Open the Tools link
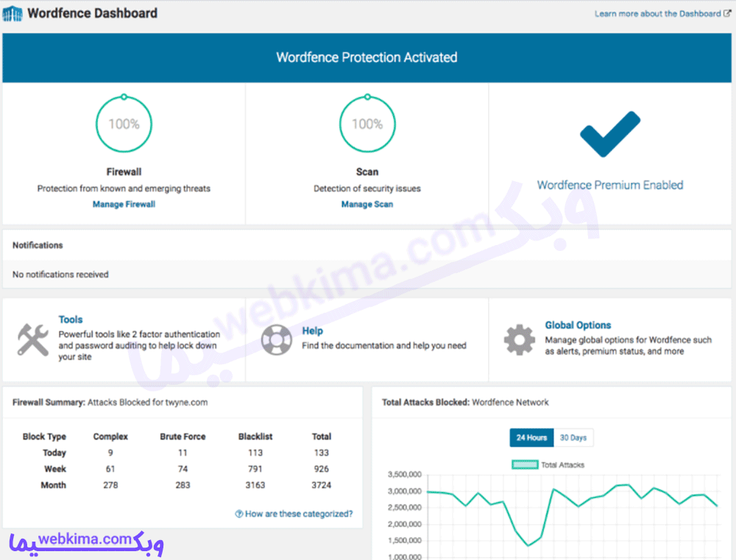 click(x=71, y=319)
